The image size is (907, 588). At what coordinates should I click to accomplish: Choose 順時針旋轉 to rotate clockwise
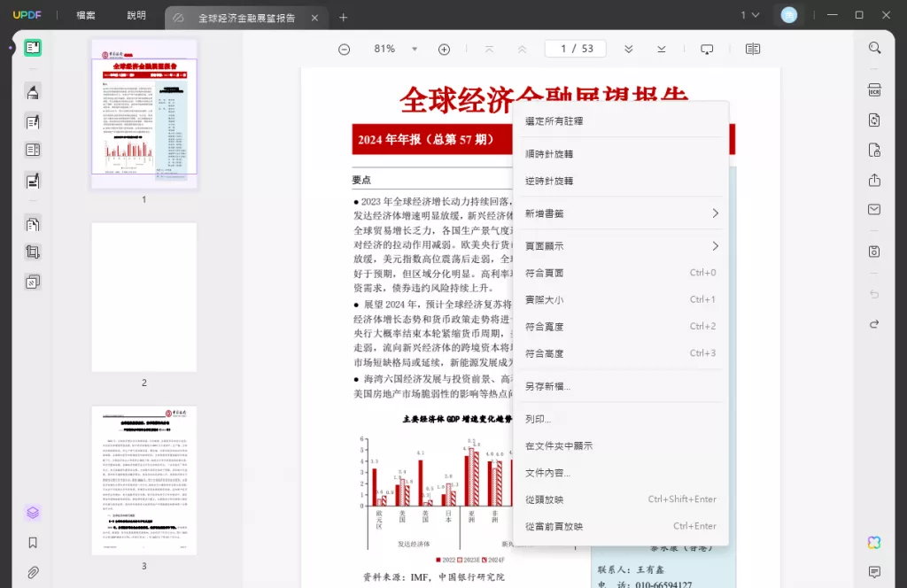pyautogui.click(x=621, y=154)
